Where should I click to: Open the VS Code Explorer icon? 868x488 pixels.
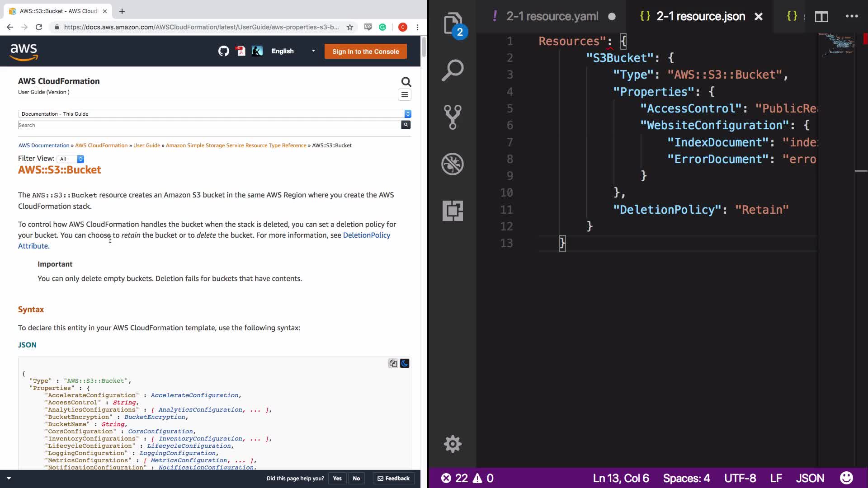(453, 24)
